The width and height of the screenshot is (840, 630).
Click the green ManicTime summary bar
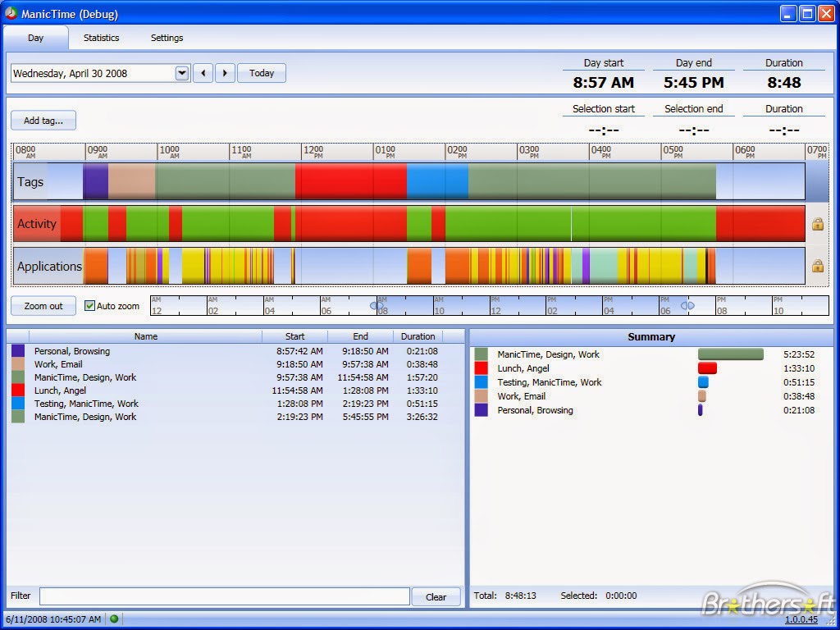(731, 354)
